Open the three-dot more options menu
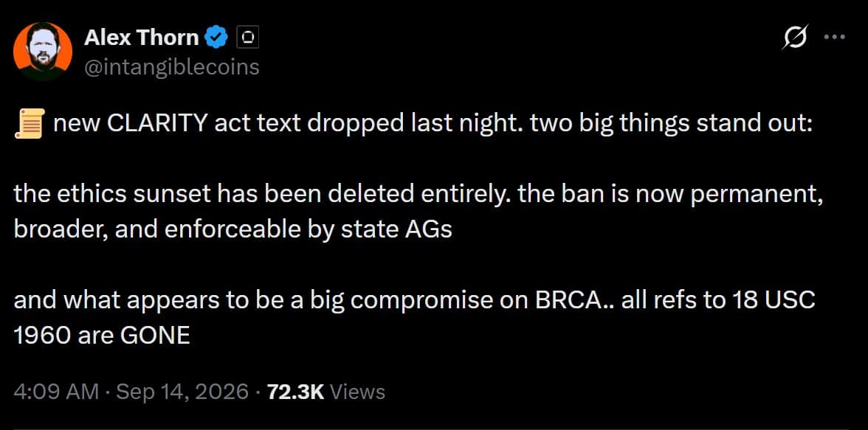 click(x=835, y=37)
